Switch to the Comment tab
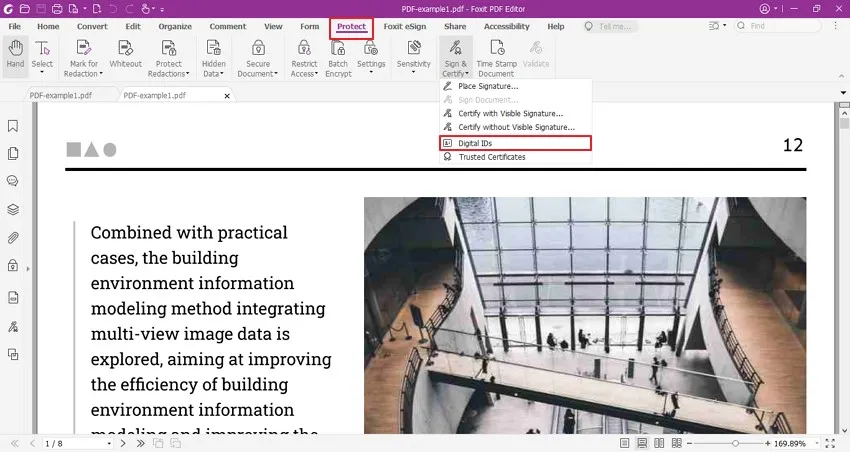The width and height of the screenshot is (850, 452). 228,26
